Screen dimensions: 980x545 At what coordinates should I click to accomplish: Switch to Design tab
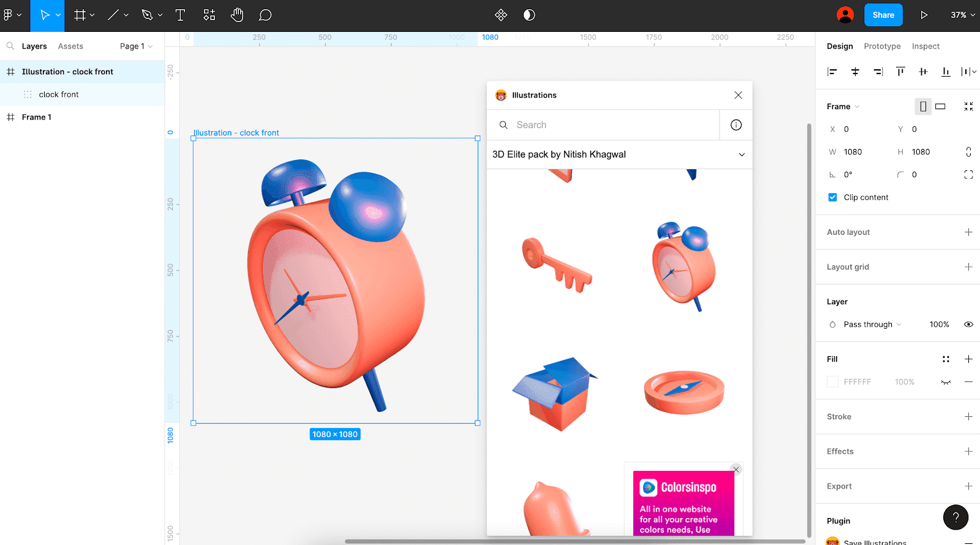(x=840, y=46)
